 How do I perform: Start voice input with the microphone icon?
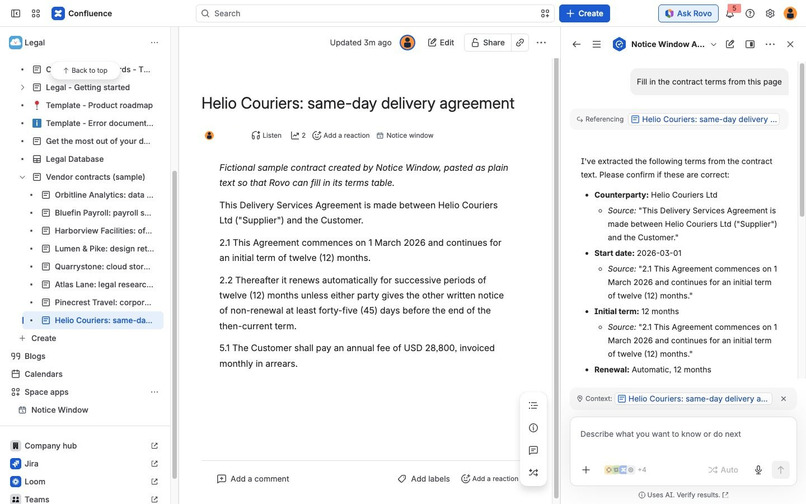(x=758, y=470)
